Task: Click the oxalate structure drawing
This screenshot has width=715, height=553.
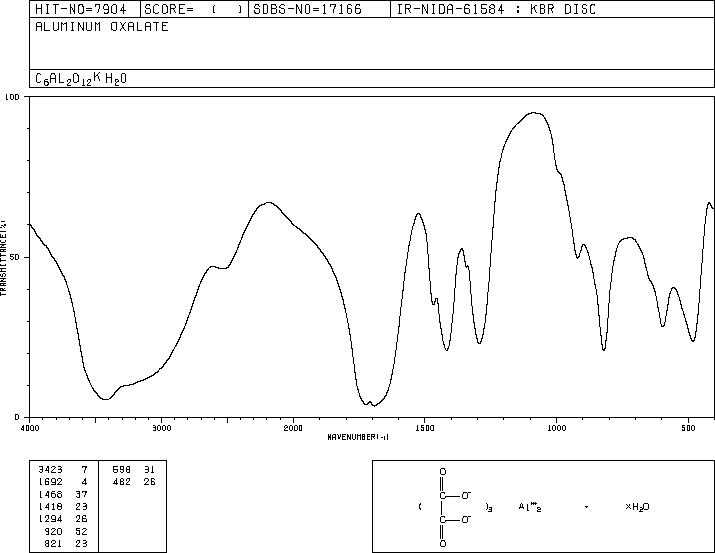Action: (x=455, y=507)
